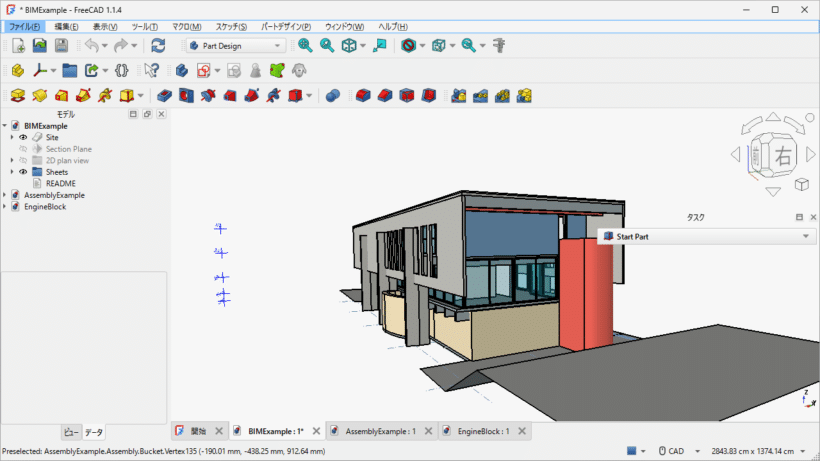820x461 pixels.
Task: Click navigation cube right arrow
Action: click(x=811, y=154)
